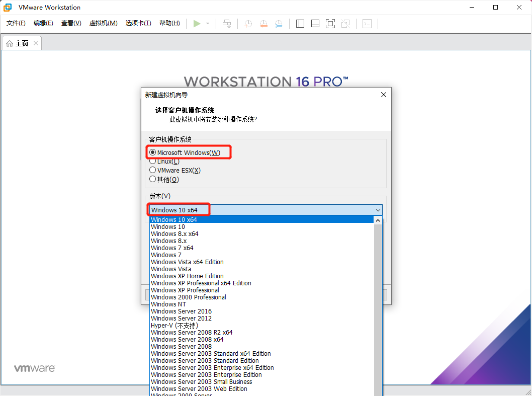Choose Windows Server 2008 in list
Image resolution: width=532 pixels, height=396 pixels.
pos(261,347)
